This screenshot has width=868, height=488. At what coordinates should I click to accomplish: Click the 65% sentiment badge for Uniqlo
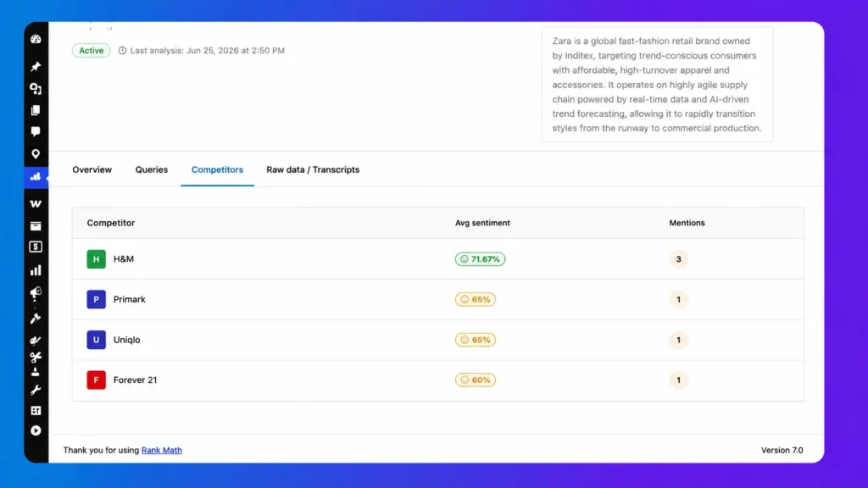click(x=476, y=340)
